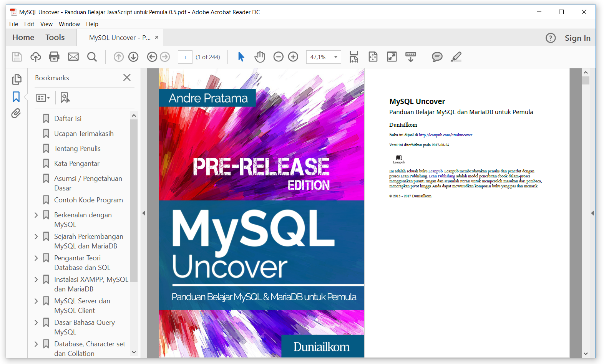
Task: Zoom in with the plus icon
Action: (x=293, y=57)
